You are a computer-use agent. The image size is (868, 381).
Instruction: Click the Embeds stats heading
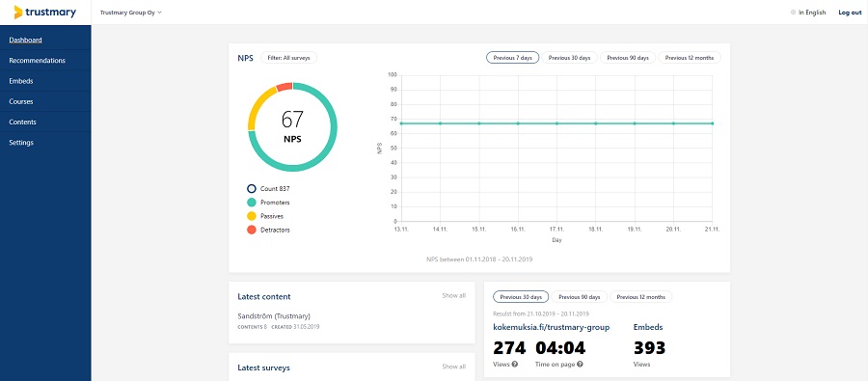(x=648, y=327)
